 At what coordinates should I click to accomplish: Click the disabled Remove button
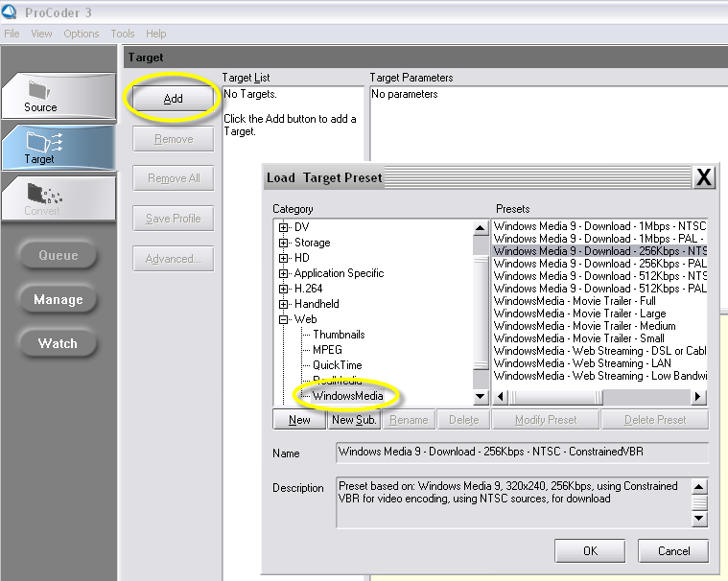click(174, 139)
